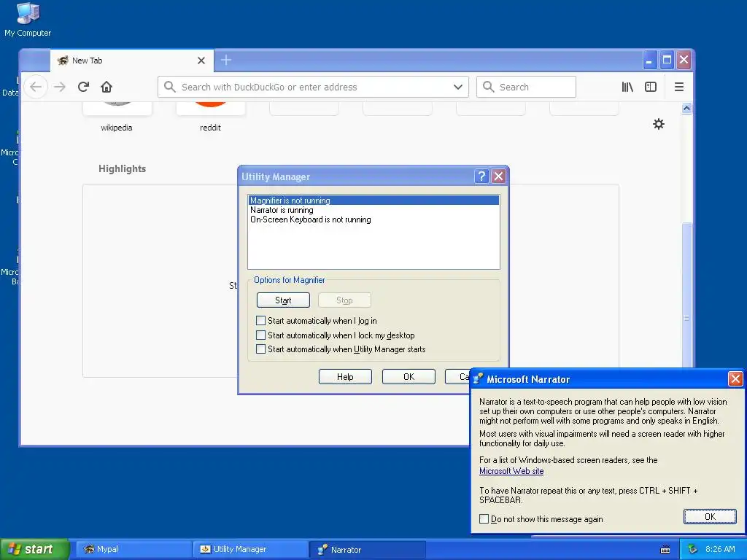This screenshot has height=560, width=747.
Task: Go back using browser back arrow
Action: coord(36,87)
